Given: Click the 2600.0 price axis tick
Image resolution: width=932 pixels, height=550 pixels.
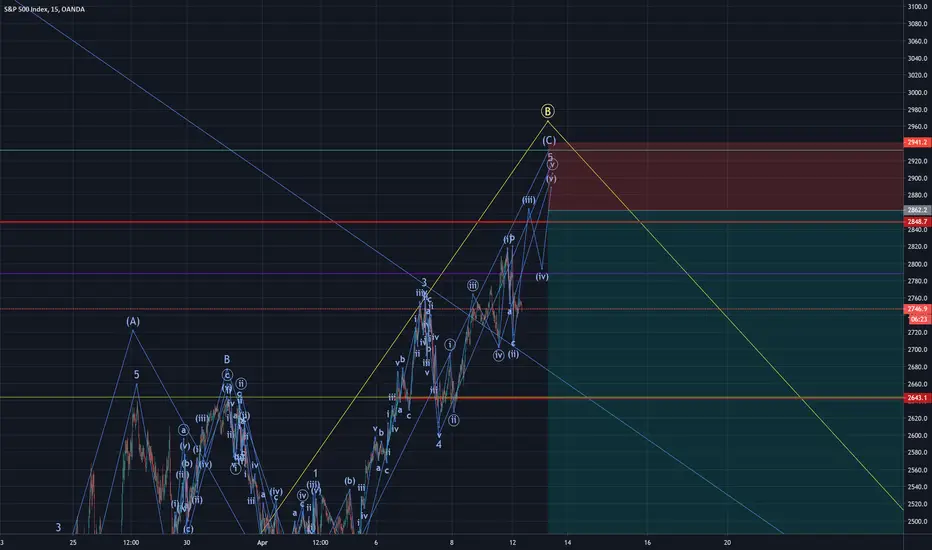Looking at the screenshot, I should tap(918, 436).
